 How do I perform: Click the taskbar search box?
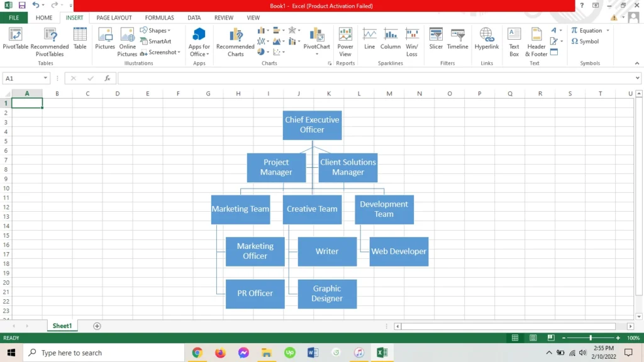[x=104, y=353]
